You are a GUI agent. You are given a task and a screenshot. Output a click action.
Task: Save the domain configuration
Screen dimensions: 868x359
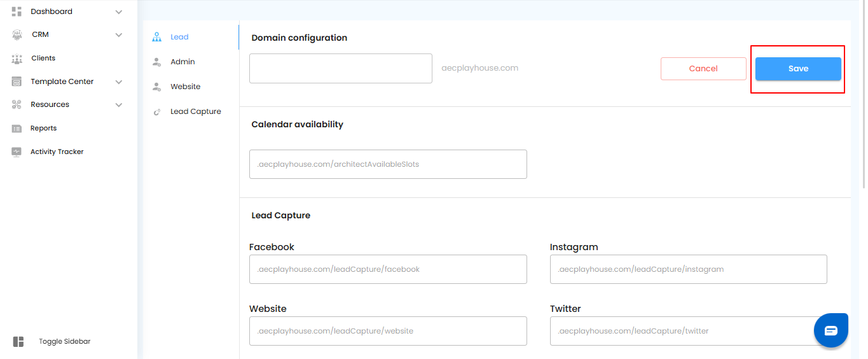[798, 69]
